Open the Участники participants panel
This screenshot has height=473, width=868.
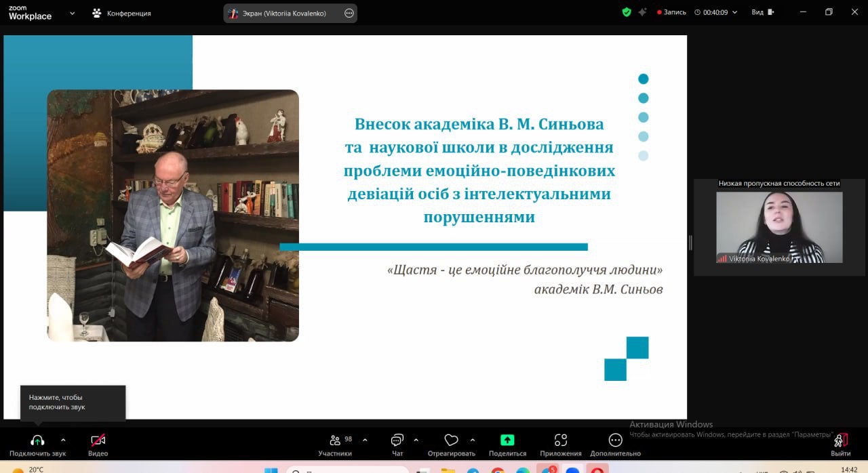click(x=335, y=445)
